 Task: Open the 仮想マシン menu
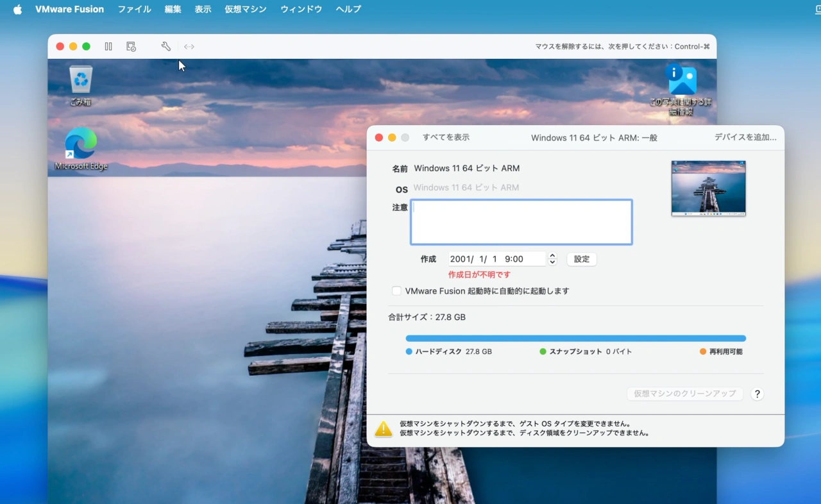(x=246, y=10)
